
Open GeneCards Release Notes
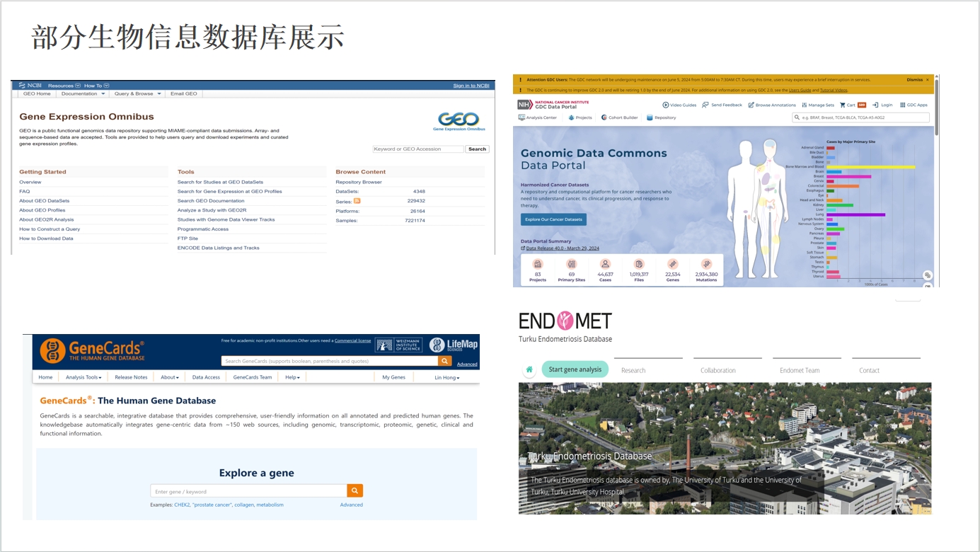point(131,377)
